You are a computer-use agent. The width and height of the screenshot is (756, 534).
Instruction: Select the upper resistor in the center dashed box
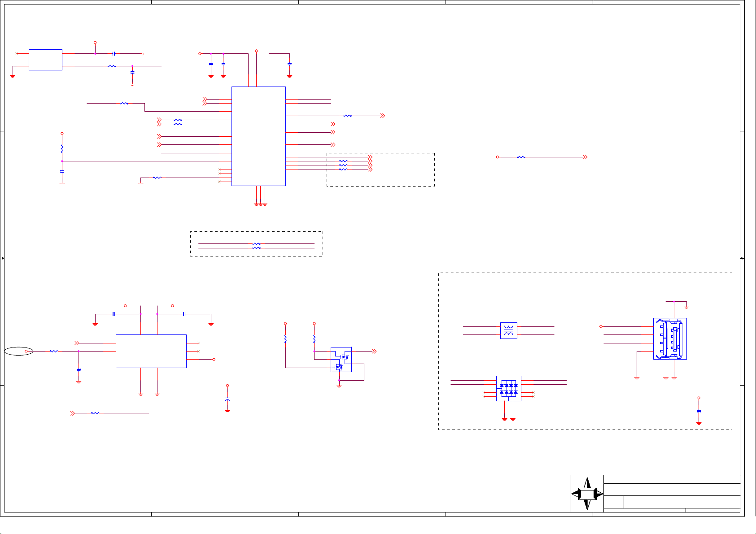point(256,244)
